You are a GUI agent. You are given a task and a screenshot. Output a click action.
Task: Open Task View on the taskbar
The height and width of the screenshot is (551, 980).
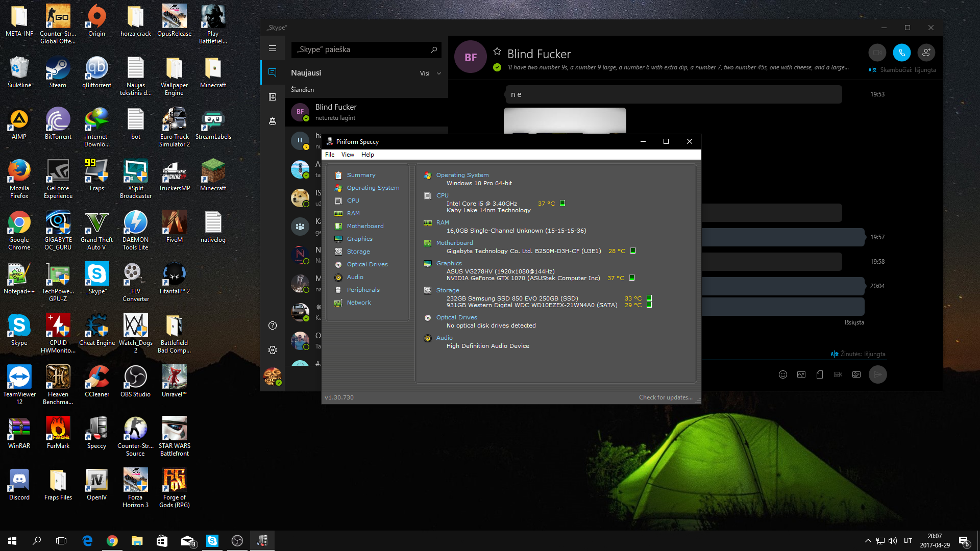tap(61, 541)
